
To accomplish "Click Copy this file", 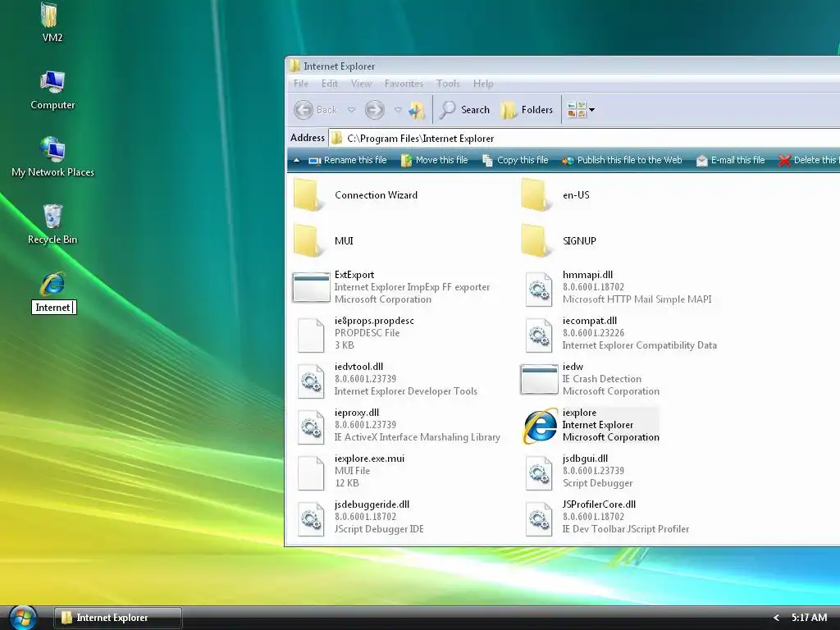I will (x=515, y=160).
